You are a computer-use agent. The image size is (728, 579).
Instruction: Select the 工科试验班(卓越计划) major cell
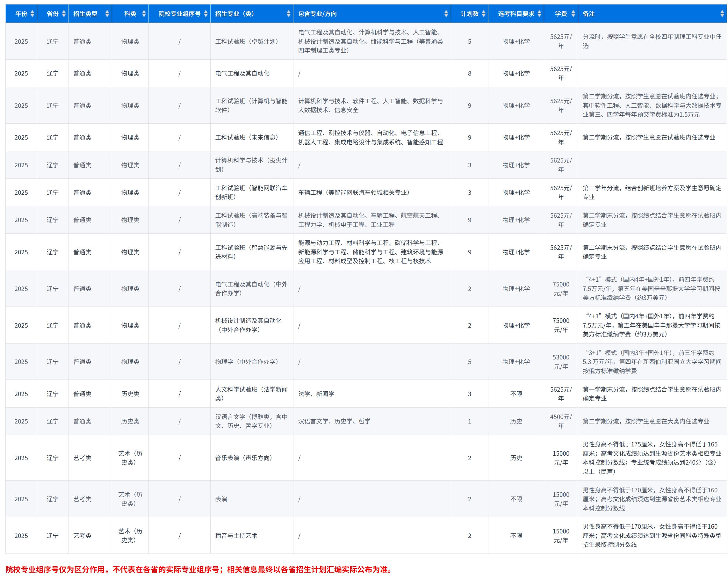(247, 41)
